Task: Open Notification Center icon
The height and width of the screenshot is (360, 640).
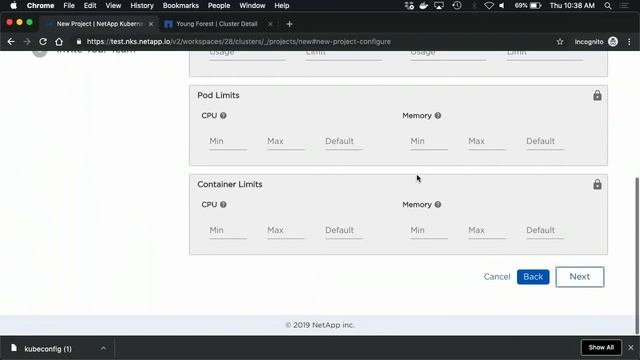Action: click(624, 6)
